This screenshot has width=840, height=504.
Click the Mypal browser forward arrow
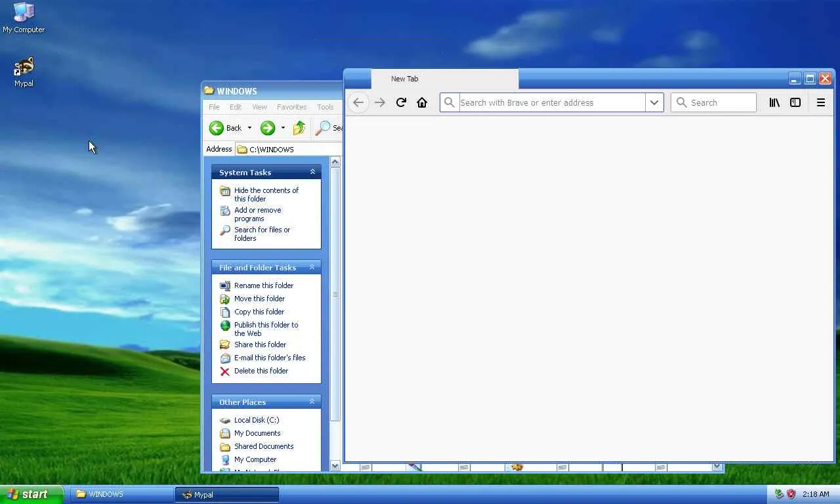coord(380,102)
